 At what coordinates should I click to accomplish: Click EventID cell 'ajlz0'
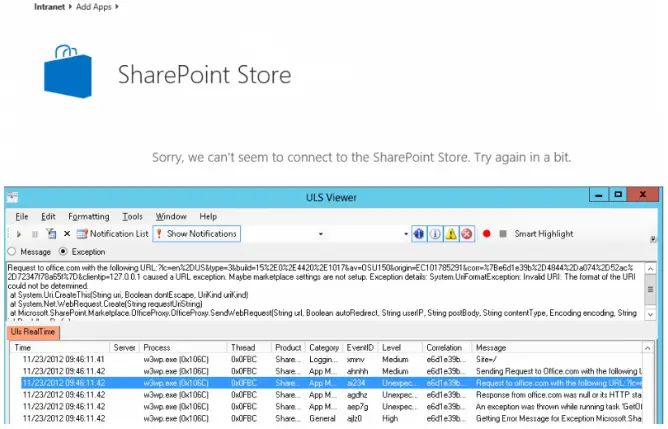(354, 418)
